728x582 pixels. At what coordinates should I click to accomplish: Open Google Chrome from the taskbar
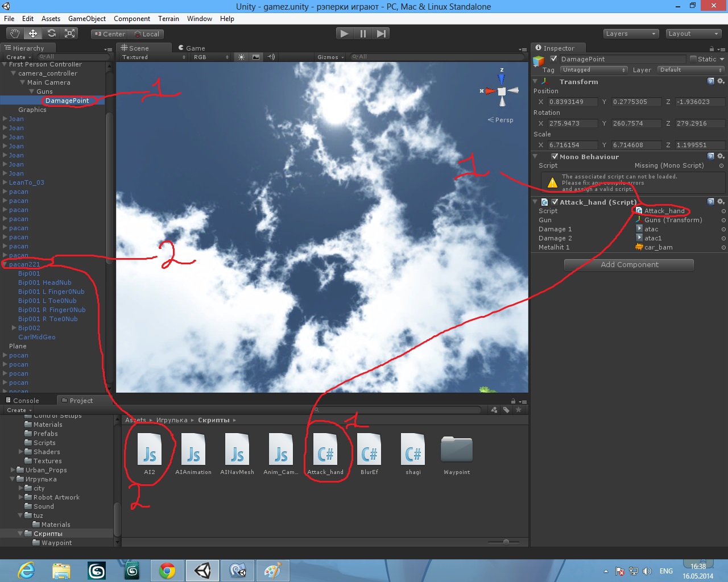pos(167,571)
